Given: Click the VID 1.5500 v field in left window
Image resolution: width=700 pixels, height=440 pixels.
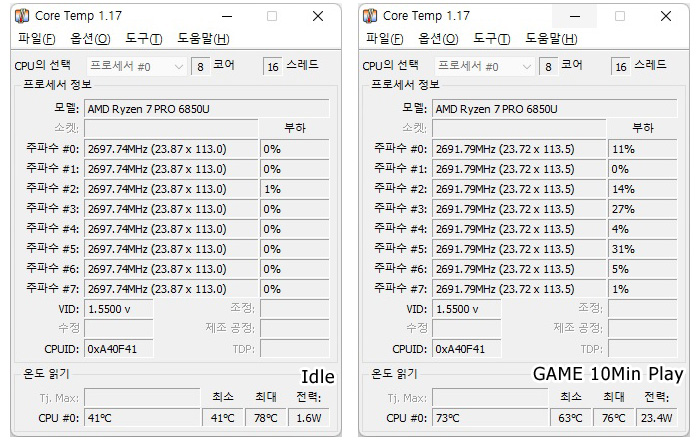Looking at the screenshot, I should 119,309.
